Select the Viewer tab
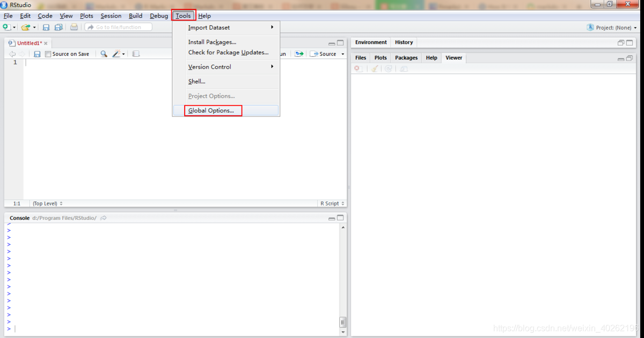Viewport: 644px width, 338px height. 453,58
